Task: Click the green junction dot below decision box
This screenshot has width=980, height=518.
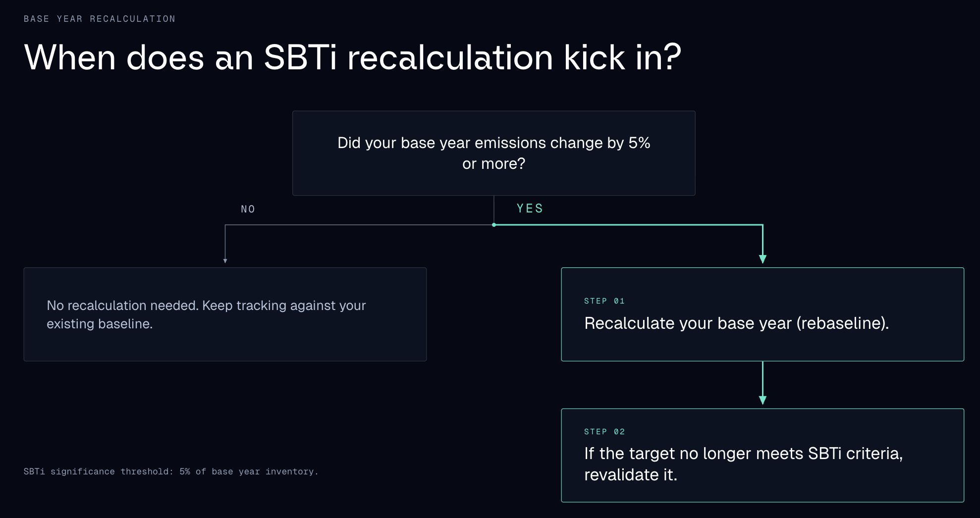Action: [x=494, y=225]
